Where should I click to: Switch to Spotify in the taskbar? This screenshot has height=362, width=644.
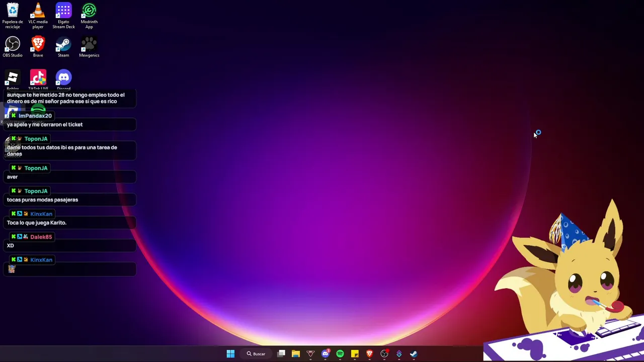pos(340,354)
